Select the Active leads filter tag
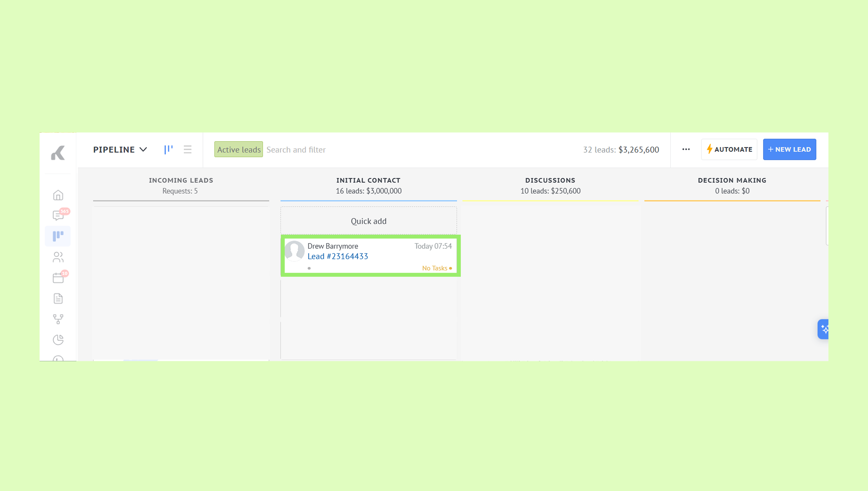The width and height of the screenshot is (868, 491). [239, 150]
